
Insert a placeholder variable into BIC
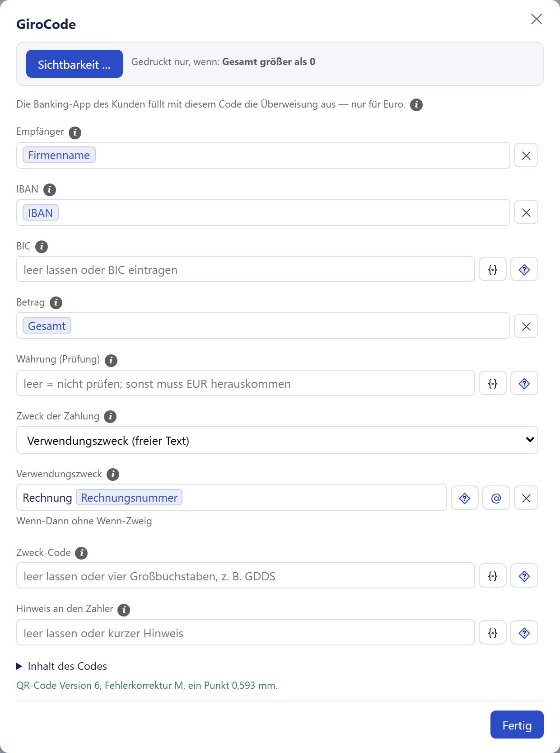tap(493, 269)
